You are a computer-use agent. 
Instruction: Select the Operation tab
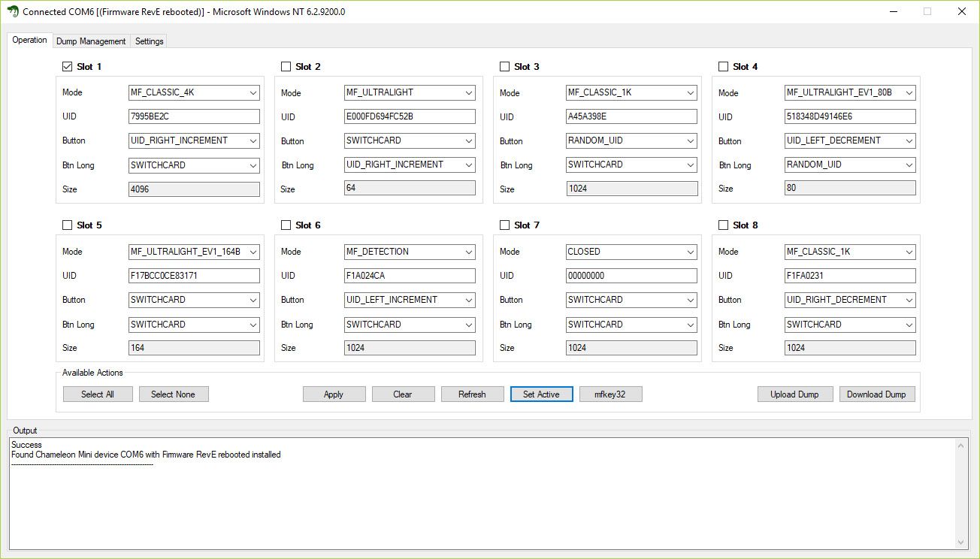pyautogui.click(x=29, y=40)
